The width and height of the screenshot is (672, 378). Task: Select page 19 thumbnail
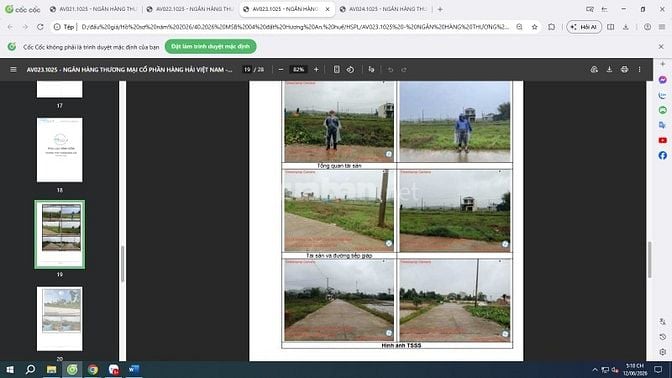pyautogui.click(x=60, y=234)
